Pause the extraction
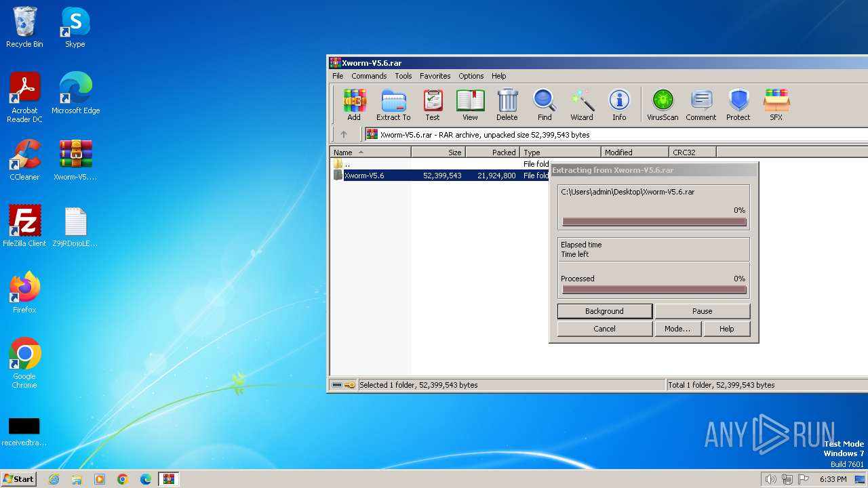The height and width of the screenshot is (488, 868). (x=703, y=311)
